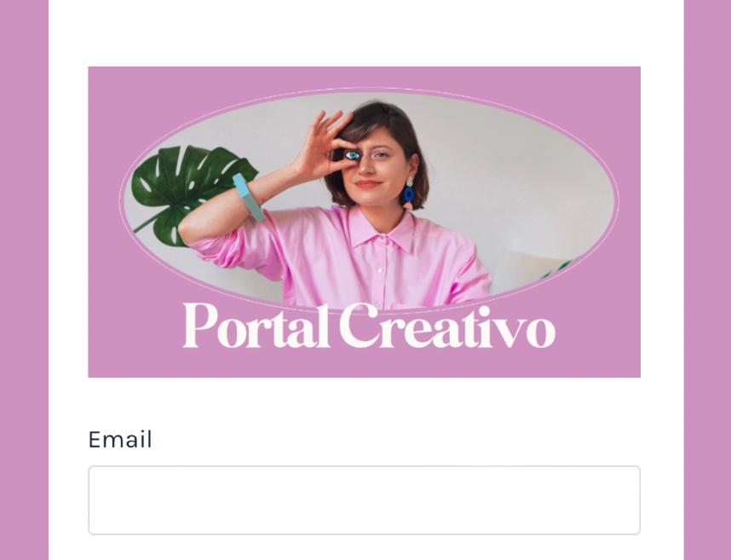Click the left purple page margin
Image resolution: width=731 pixels, height=560 pixels.
pyautogui.click(x=24, y=280)
